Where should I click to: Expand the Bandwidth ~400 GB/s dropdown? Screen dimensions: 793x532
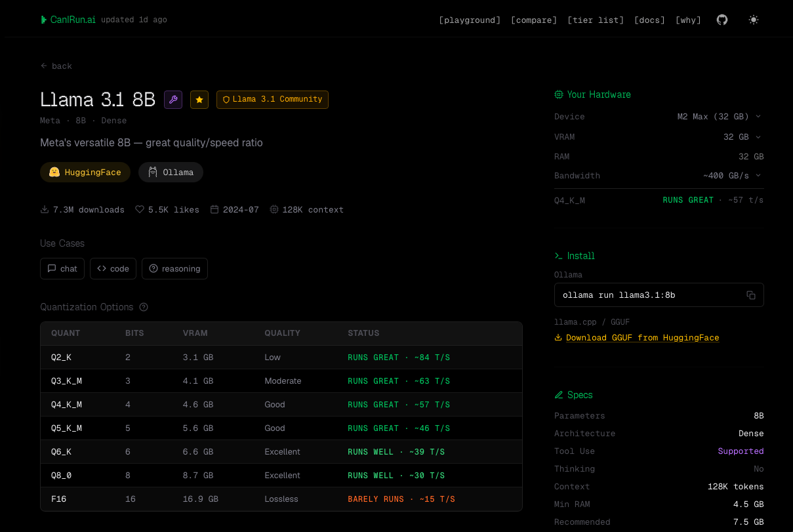pos(733,176)
